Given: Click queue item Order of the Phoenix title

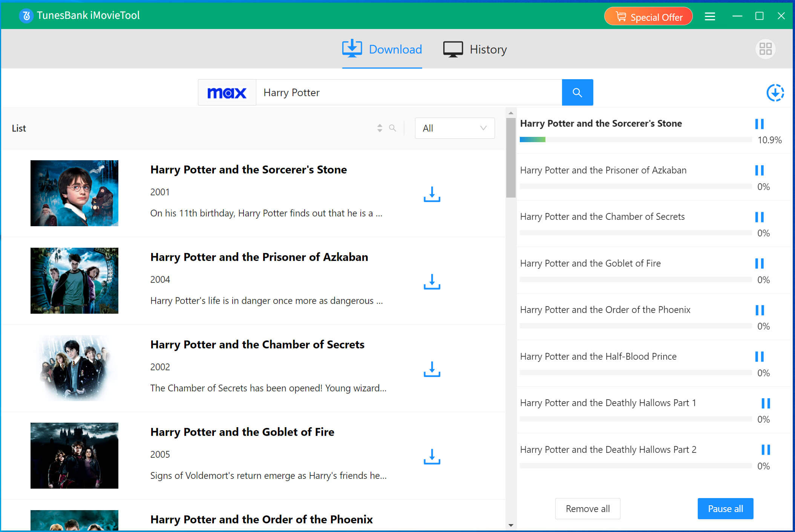Looking at the screenshot, I should point(605,310).
